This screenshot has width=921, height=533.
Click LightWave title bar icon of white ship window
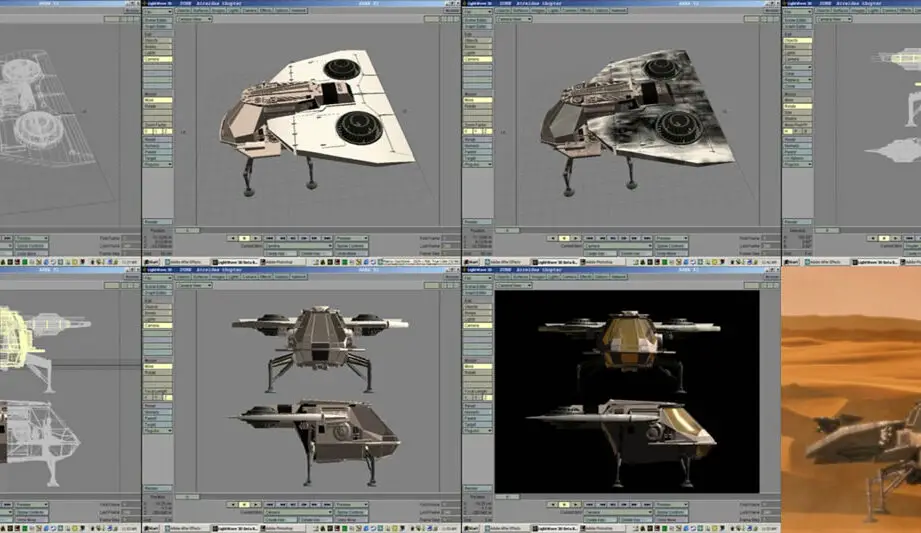(x=150, y=4)
